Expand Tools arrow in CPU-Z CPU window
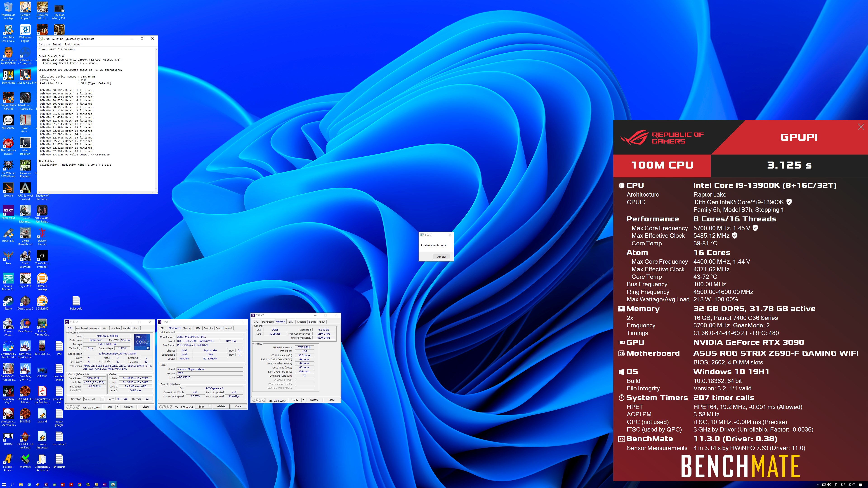 pyautogui.click(x=117, y=406)
